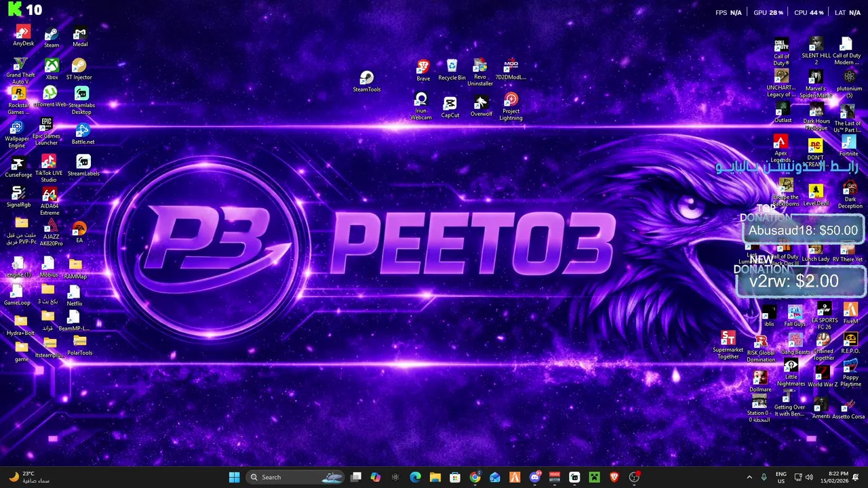The image size is (868, 488).
Task: Open the PolarTools folder
Action: coord(79,344)
